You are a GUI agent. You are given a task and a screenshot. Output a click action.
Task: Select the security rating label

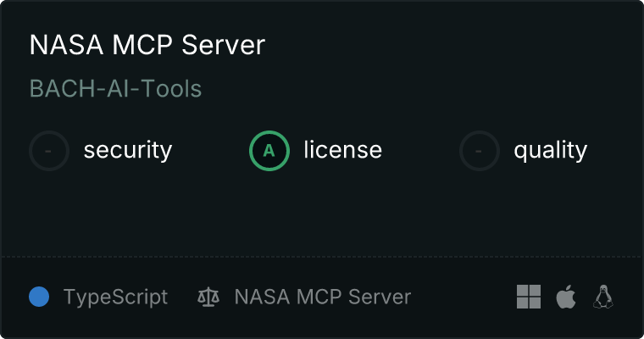coord(127,151)
